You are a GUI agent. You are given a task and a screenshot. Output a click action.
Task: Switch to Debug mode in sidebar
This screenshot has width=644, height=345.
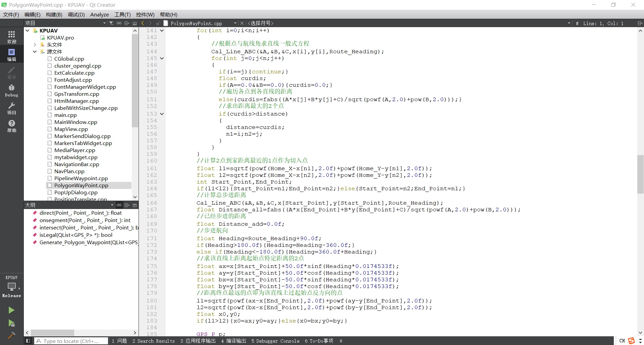[x=11, y=90]
